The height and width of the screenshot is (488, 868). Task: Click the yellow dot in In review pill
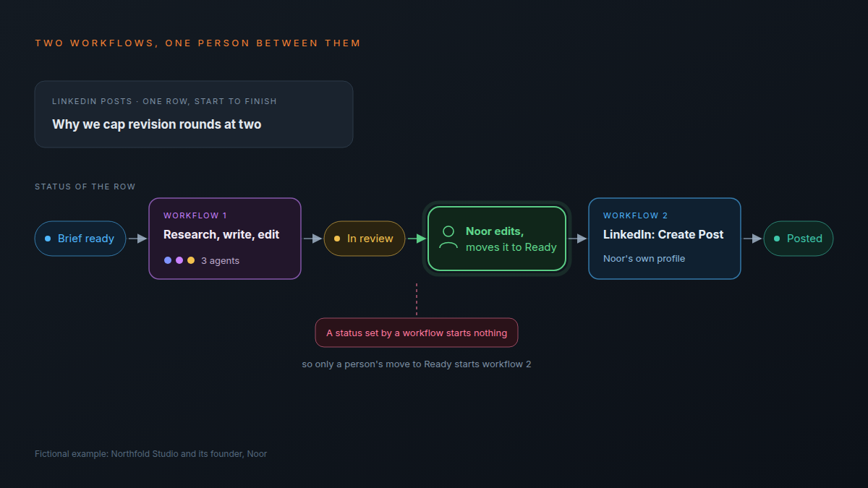337,239
